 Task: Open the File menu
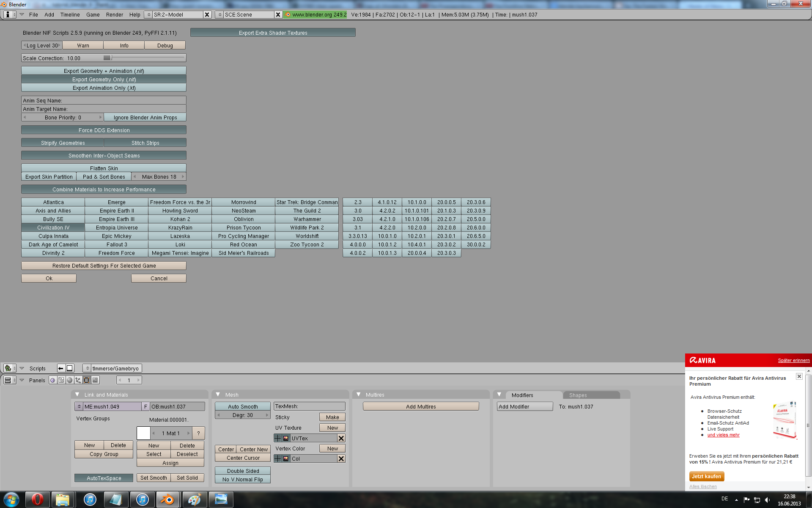pos(33,14)
